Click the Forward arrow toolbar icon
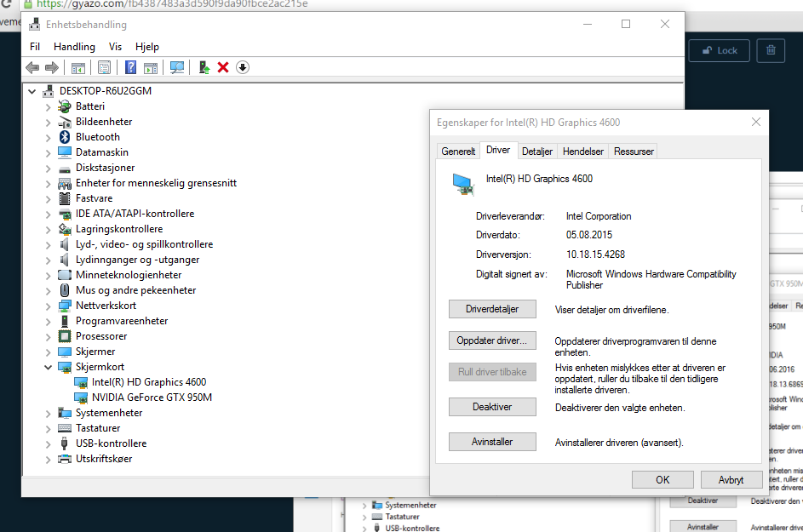This screenshot has width=803, height=532. point(52,67)
